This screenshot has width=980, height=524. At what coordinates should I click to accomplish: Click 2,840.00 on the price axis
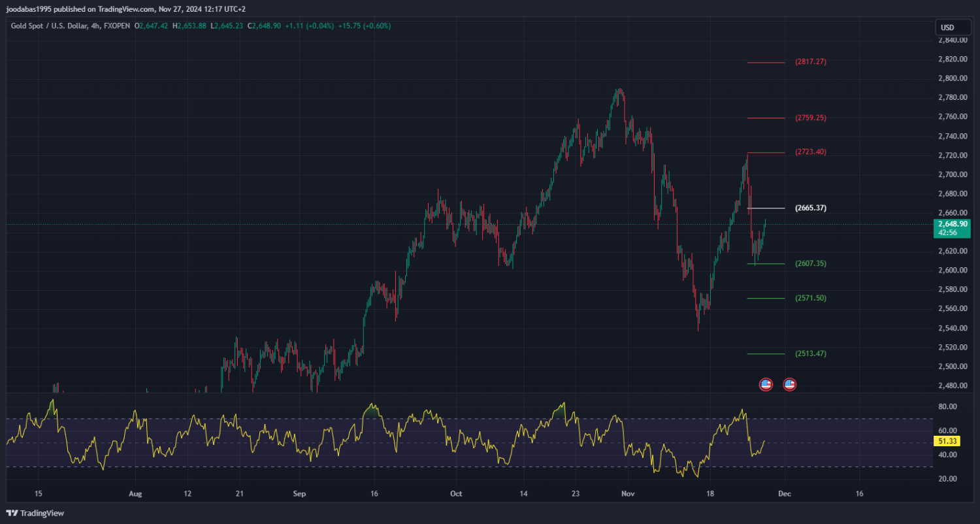(x=952, y=40)
